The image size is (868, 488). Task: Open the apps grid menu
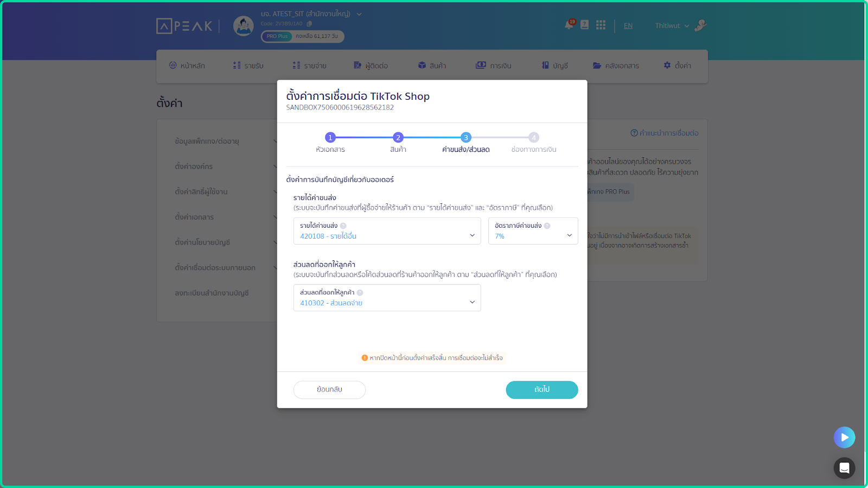[x=601, y=25]
